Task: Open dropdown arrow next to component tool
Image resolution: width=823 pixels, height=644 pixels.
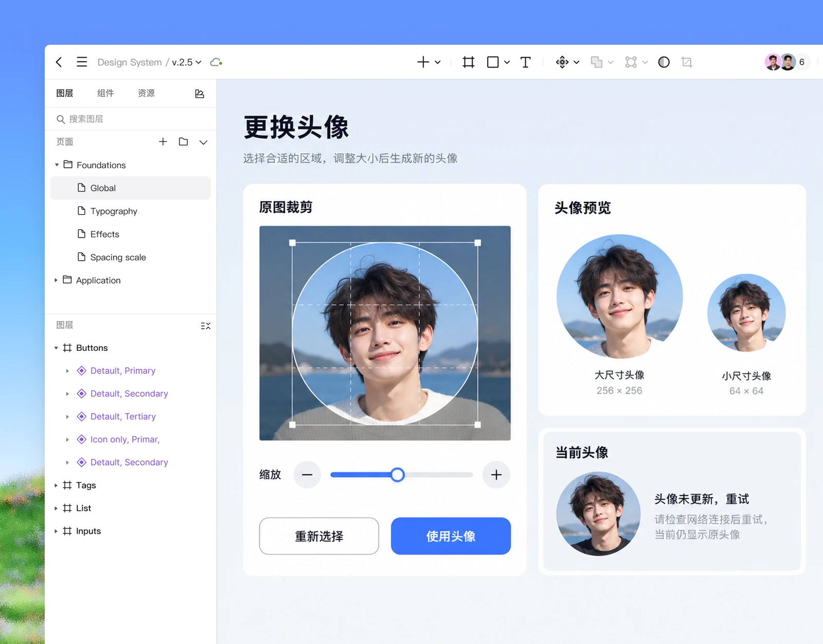Action: 577,62
